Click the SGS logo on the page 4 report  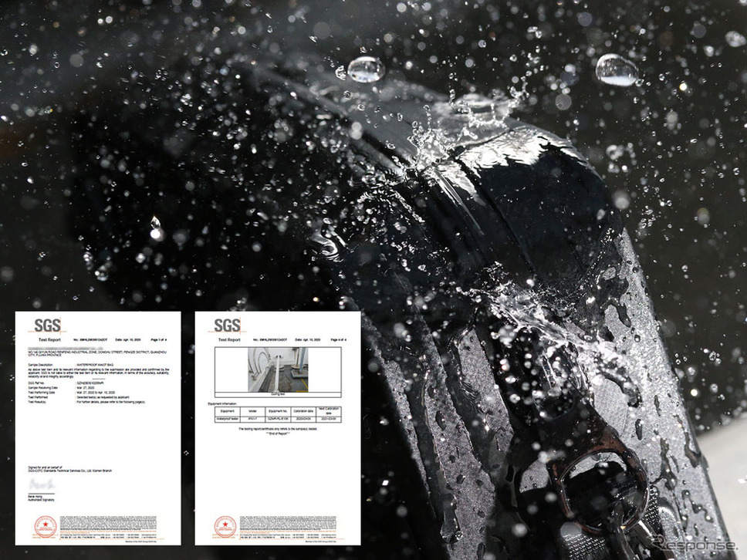[227, 326]
